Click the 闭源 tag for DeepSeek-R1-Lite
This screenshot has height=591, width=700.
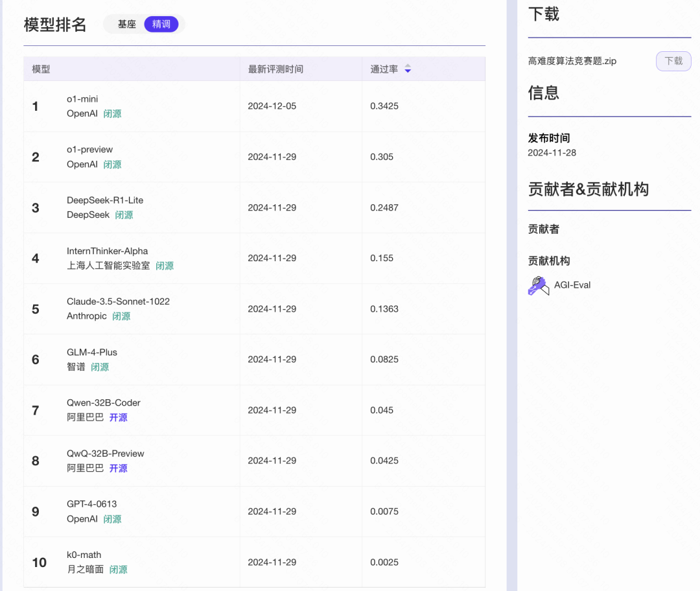[x=124, y=214]
